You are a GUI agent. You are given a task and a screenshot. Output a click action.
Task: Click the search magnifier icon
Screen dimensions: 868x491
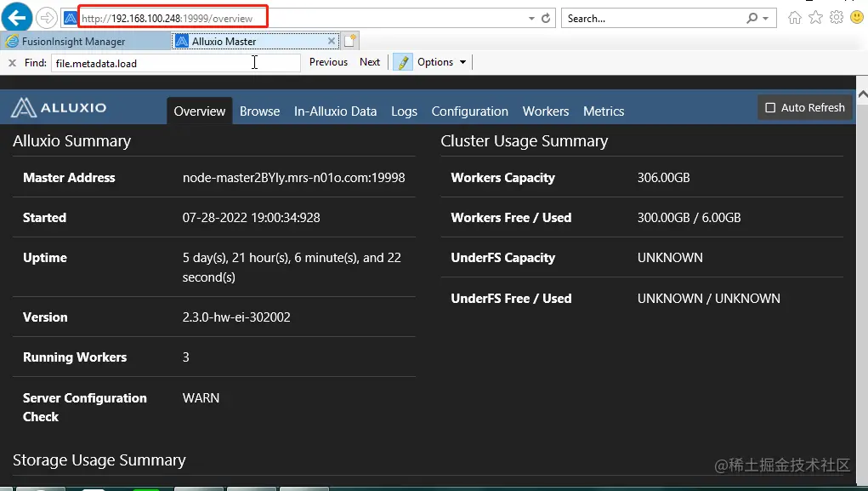pyautogui.click(x=752, y=18)
